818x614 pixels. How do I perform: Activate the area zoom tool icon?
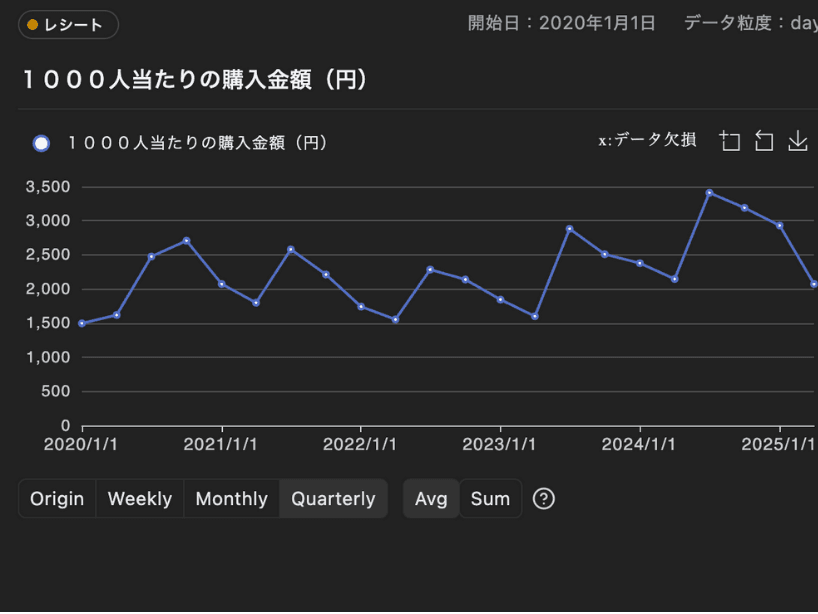730,141
